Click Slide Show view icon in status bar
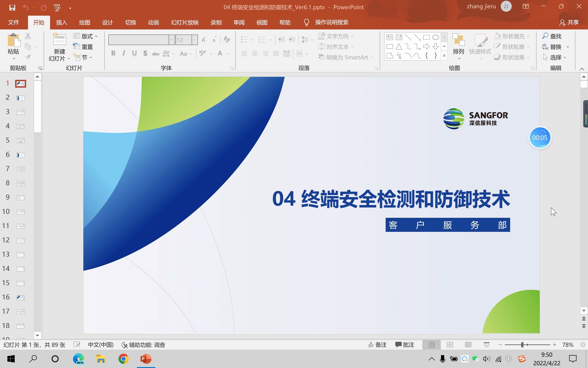The height and width of the screenshot is (368, 588). point(486,345)
